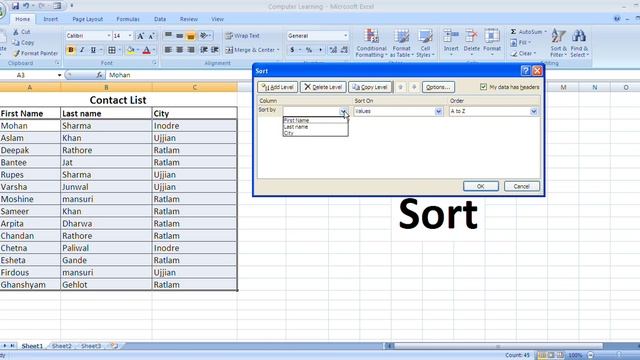Click Delete Level button
Viewport: 640px width, 360px height.
coord(323,87)
